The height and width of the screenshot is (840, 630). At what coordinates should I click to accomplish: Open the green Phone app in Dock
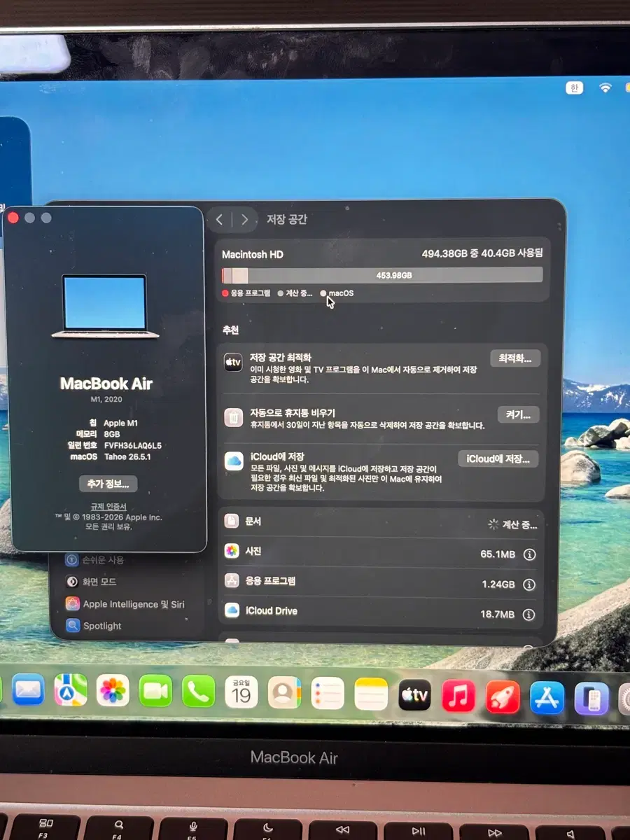[199, 692]
